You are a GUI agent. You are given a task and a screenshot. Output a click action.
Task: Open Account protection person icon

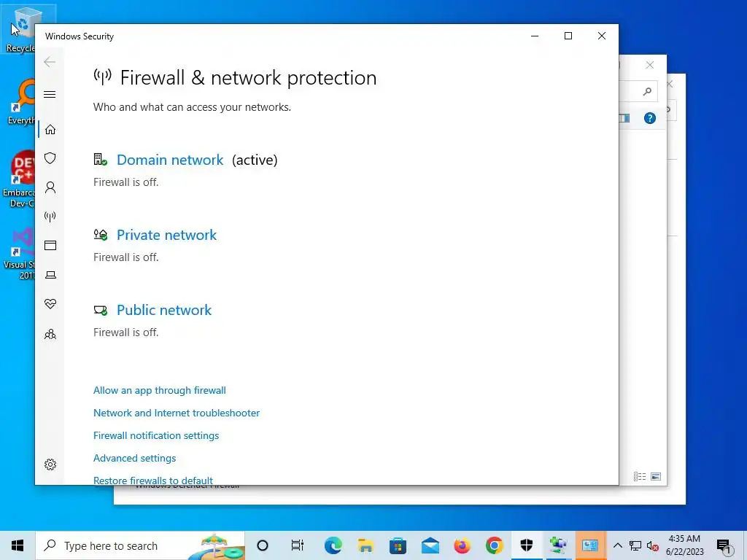50,187
